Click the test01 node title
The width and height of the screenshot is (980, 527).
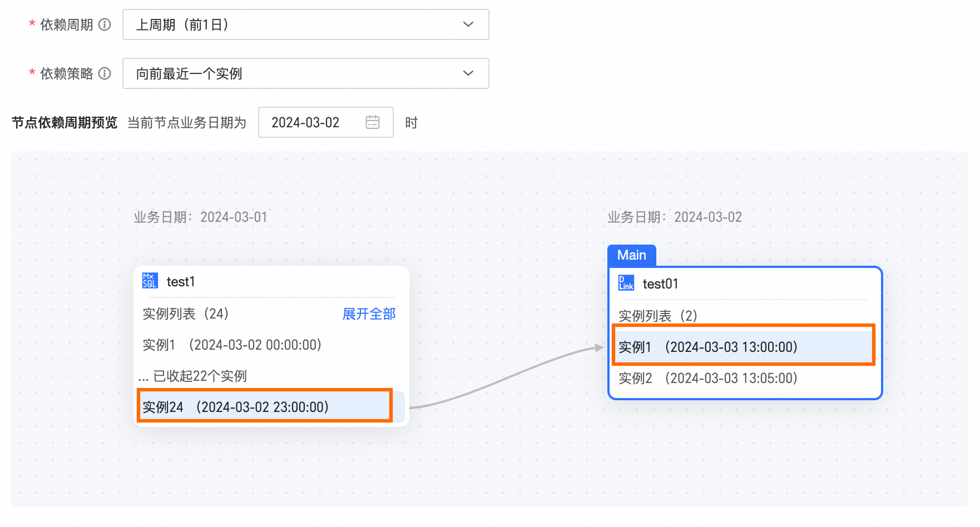pos(661,284)
